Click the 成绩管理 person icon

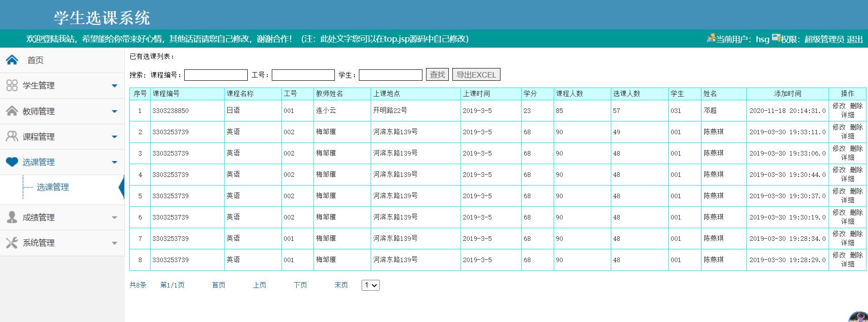tap(12, 217)
